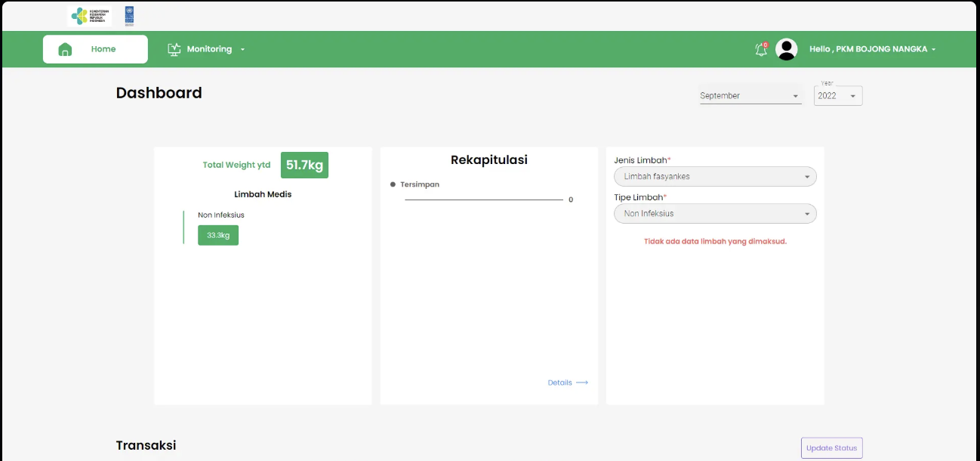Image resolution: width=980 pixels, height=461 pixels.
Task: Open the September month dropdown
Action: coord(750,96)
